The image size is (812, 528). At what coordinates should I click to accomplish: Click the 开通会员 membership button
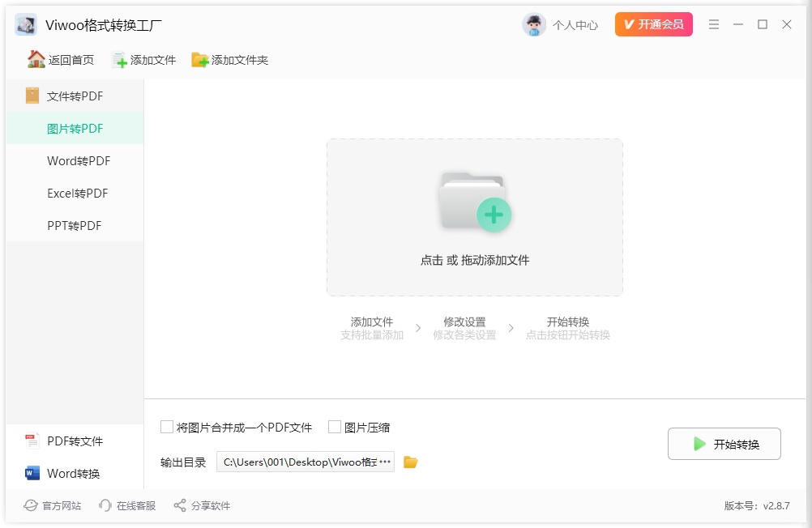click(x=653, y=24)
